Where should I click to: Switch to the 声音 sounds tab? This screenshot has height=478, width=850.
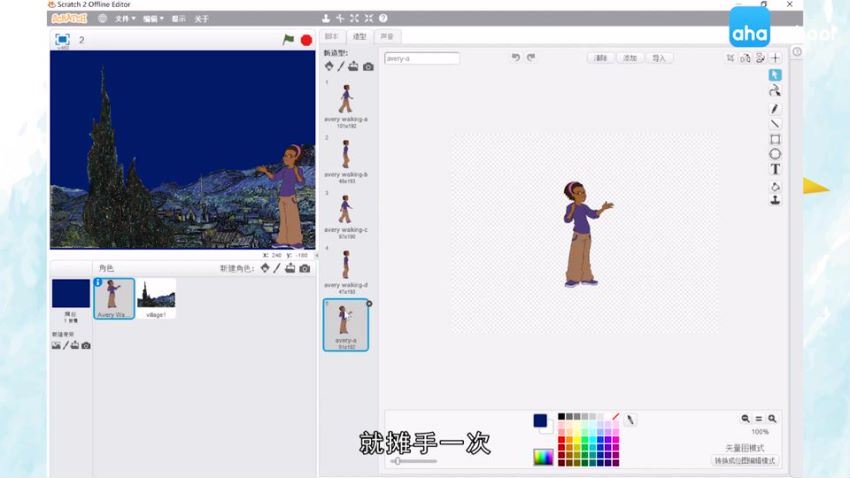click(x=387, y=36)
